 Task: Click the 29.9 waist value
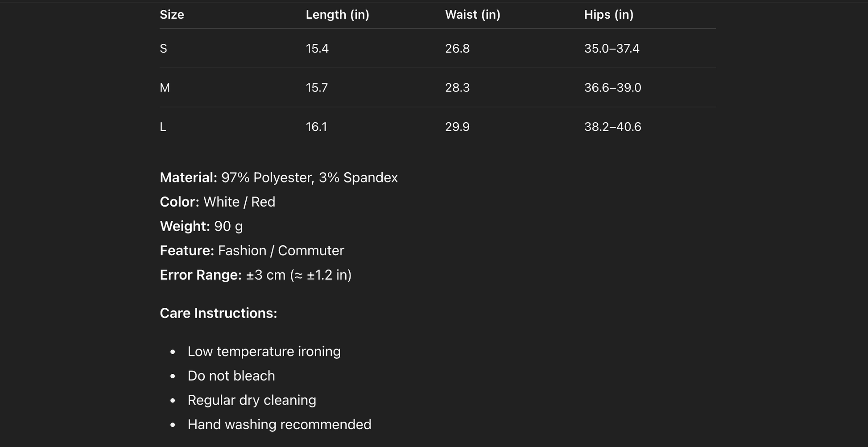[x=457, y=127]
